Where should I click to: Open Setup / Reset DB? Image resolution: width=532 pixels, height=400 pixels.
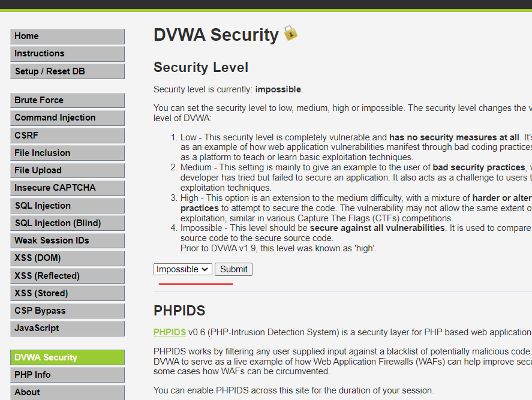click(x=67, y=71)
